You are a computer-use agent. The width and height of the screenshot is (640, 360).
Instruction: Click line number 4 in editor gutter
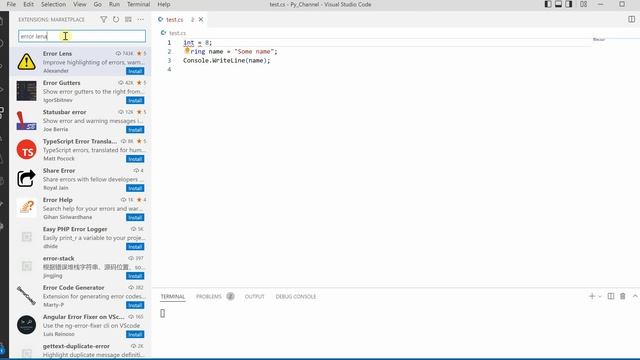[x=169, y=69]
